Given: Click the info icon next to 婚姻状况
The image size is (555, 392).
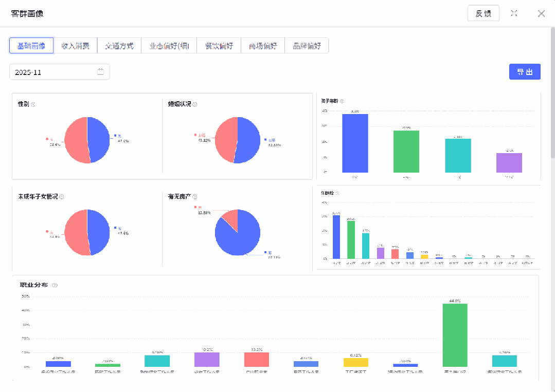Looking at the screenshot, I should pyautogui.click(x=194, y=104).
